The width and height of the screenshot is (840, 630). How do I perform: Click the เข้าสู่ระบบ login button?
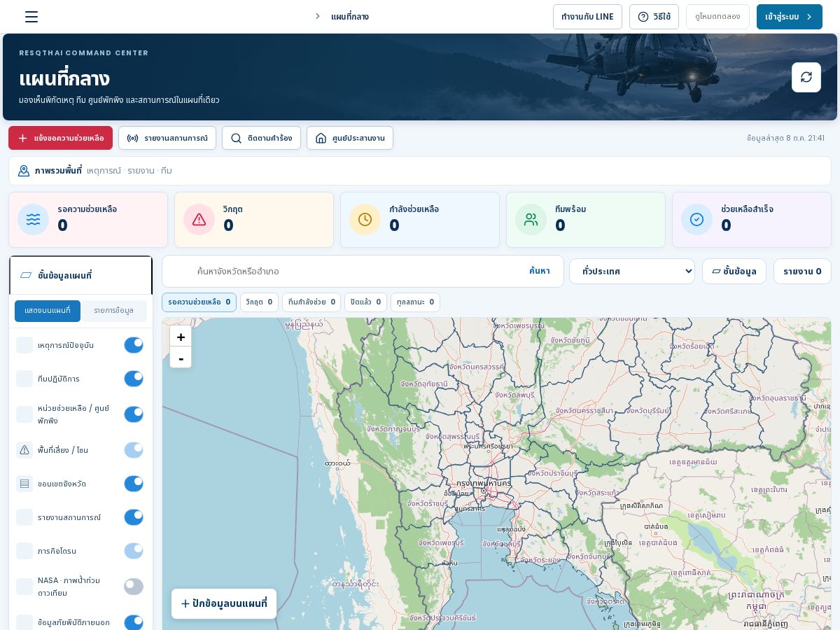pyautogui.click(x=790, y=17)
